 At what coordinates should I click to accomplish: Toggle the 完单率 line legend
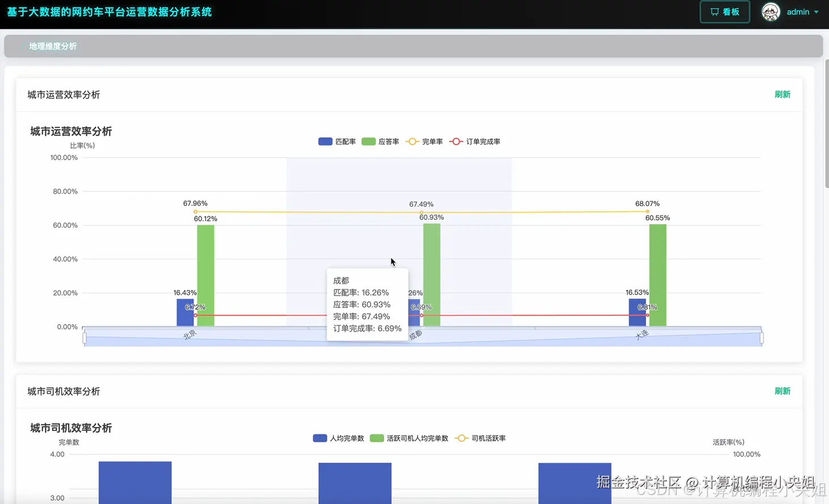pos(424,142)
